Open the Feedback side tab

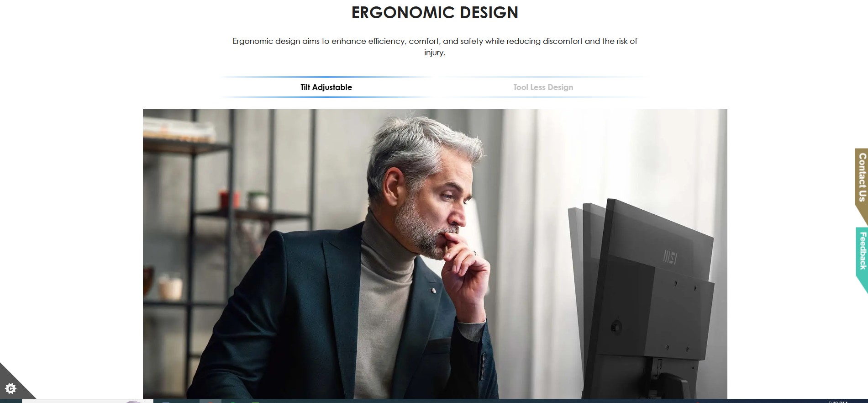tap(862, 256)
